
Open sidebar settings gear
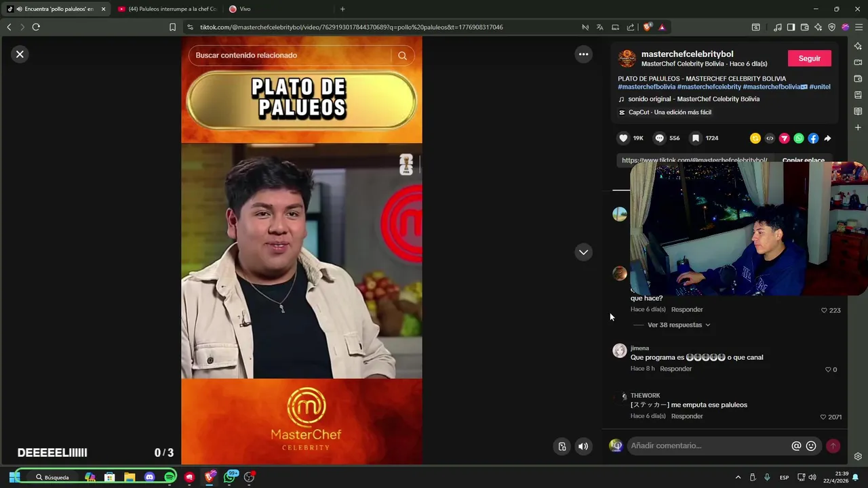[x=858, y=456]
